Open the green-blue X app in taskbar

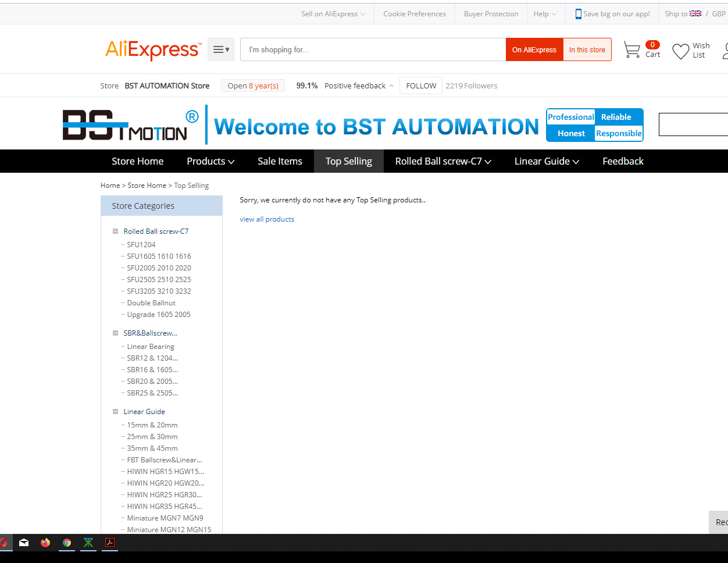point(88,543)
